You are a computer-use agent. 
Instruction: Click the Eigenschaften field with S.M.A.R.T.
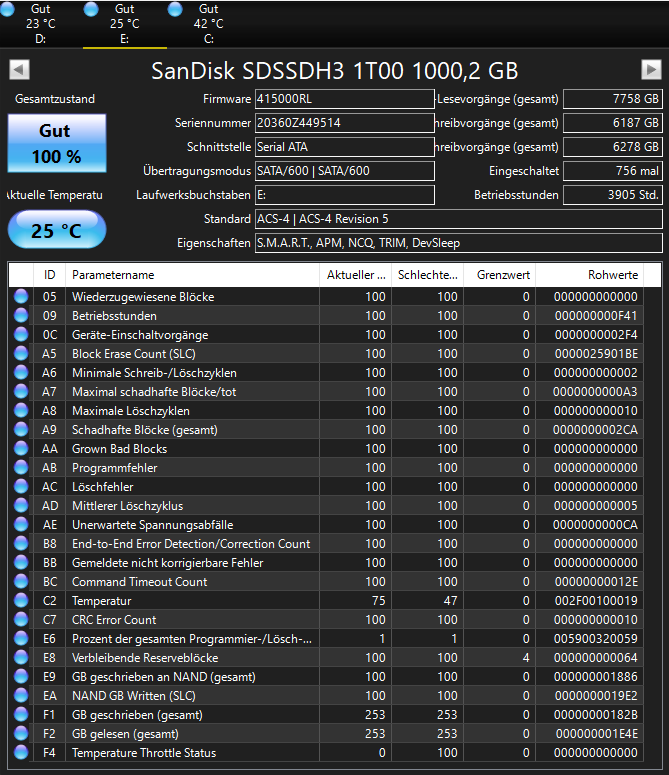click(x=459, y=243)
